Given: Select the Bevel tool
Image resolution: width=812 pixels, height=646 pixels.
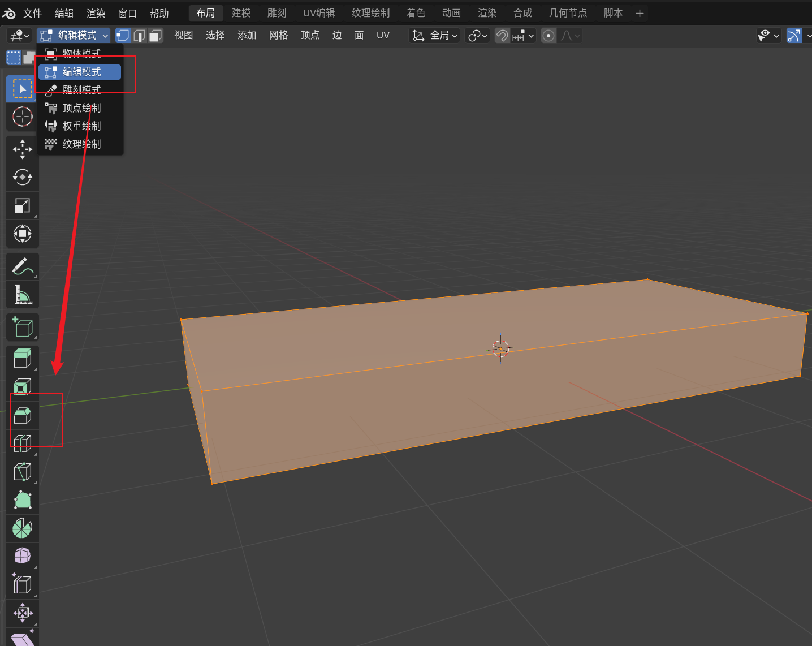Looking at the screenshot, I should coord(23,416).
